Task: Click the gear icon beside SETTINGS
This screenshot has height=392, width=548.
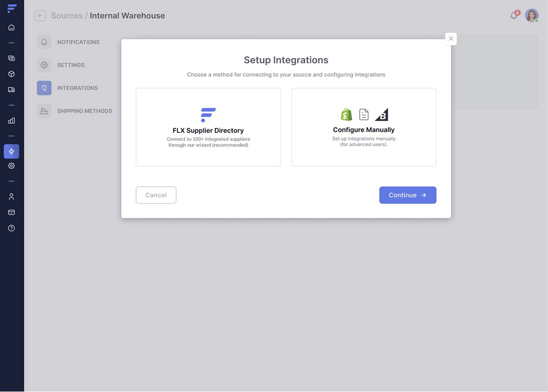Action: 44,65
